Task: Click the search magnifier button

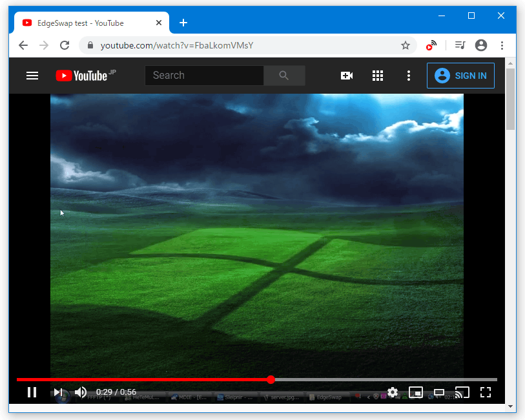Action: pyautogui.click(x=284, y=76)
